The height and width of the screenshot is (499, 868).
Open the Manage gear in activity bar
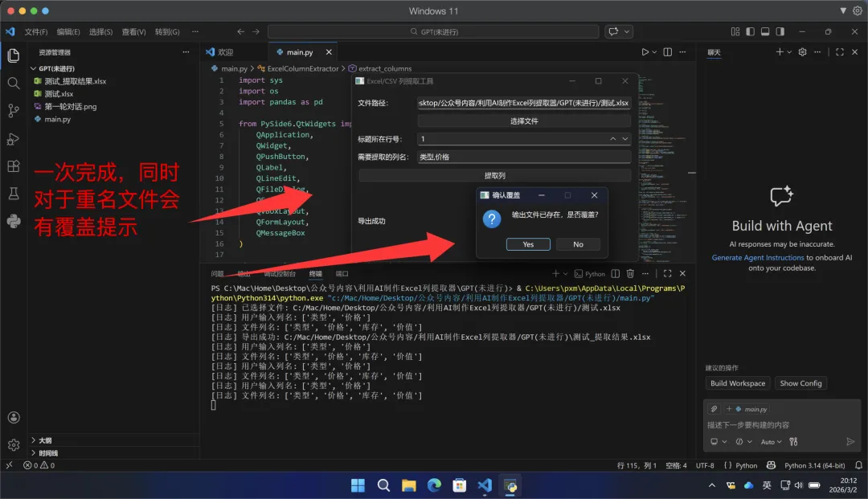pyautogui.click(x=14, y=444)
